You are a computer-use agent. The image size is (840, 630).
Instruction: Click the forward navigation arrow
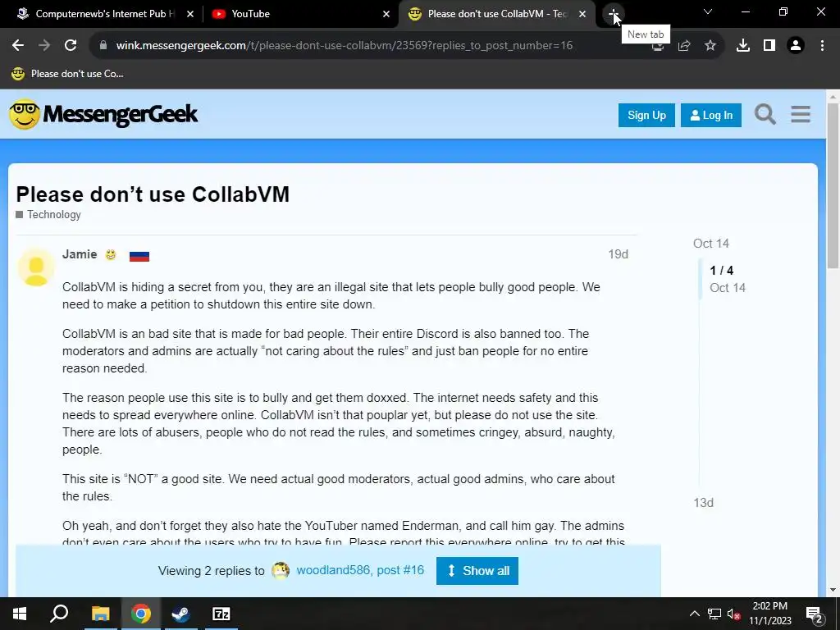(x=44, y=46)
